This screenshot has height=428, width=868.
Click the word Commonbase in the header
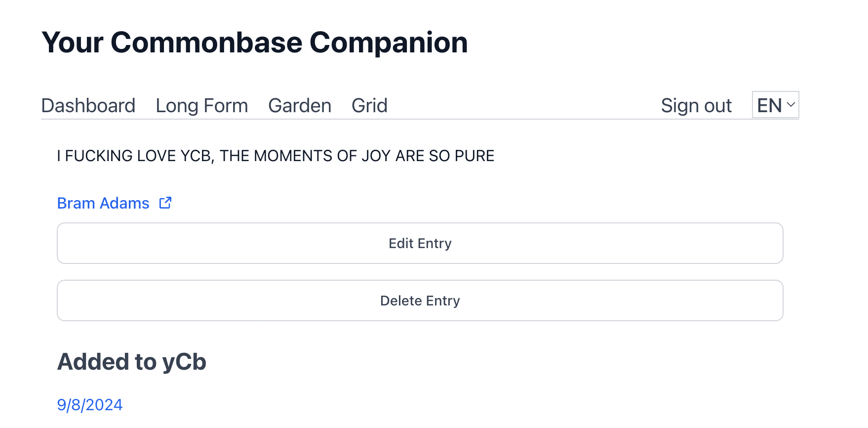[x=206, y=43]
